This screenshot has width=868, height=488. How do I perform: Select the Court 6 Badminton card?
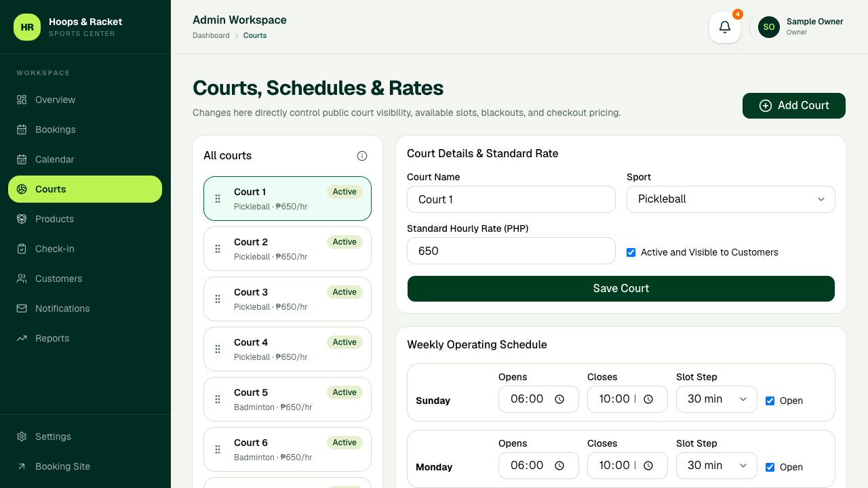coord(288,449)
